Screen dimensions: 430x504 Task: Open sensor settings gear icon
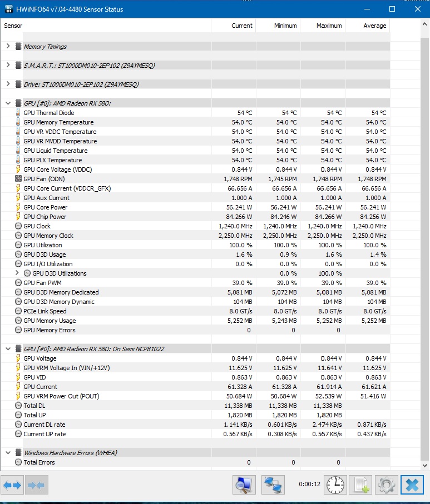(x=386, y=485)
